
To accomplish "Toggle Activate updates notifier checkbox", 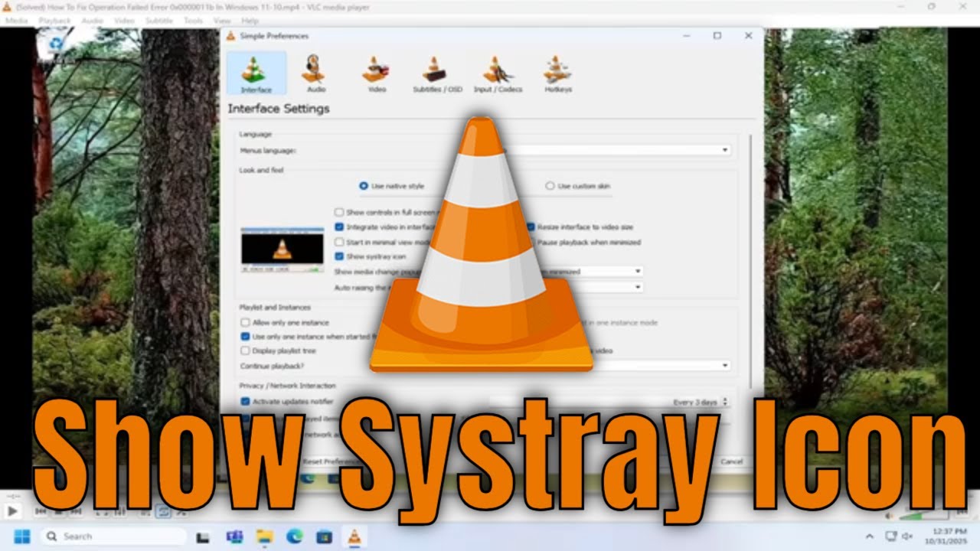I will (x=245, y=401).
